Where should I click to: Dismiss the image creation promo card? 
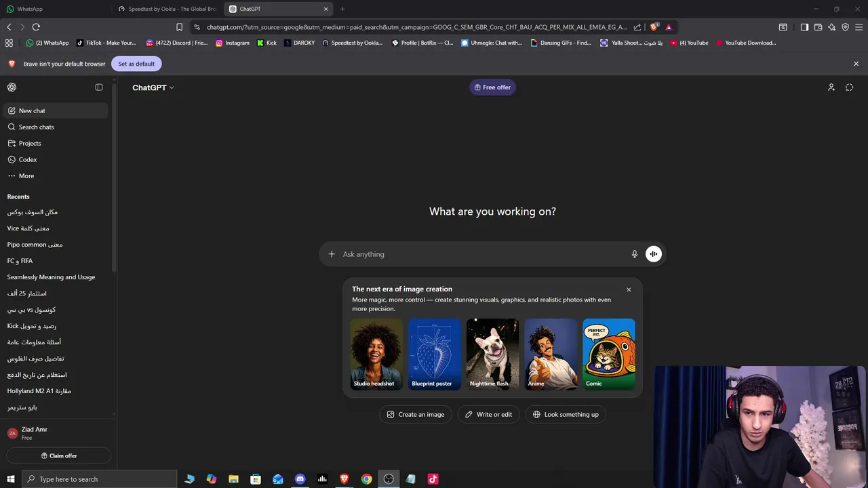[x=629, y=289]
